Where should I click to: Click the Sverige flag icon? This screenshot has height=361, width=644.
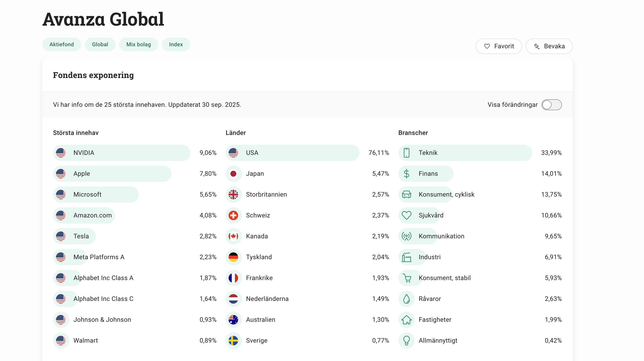pos(233,341)
